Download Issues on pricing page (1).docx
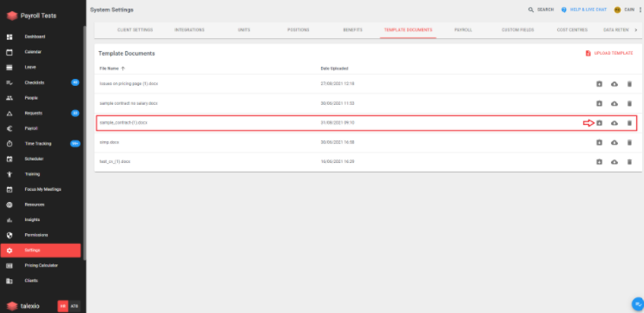Viewport: 644px width, 313px height. click(x=614, y=84)
